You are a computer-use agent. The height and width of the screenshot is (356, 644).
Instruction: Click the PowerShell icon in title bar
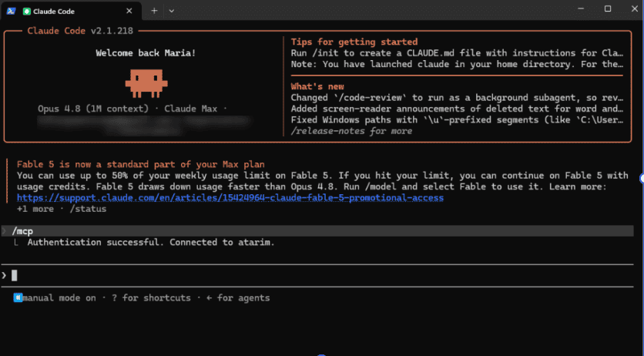[x=11, y=11]
